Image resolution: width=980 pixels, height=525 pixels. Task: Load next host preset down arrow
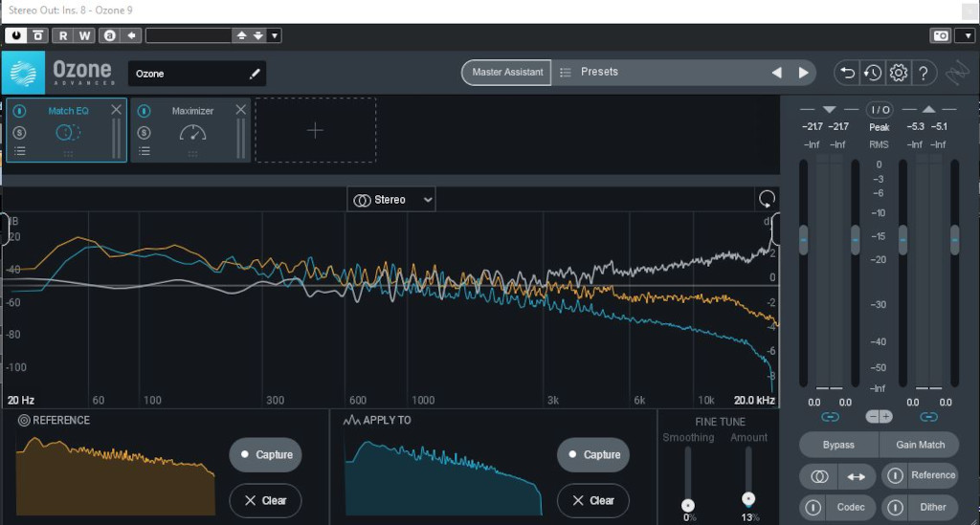click(258, 35)
